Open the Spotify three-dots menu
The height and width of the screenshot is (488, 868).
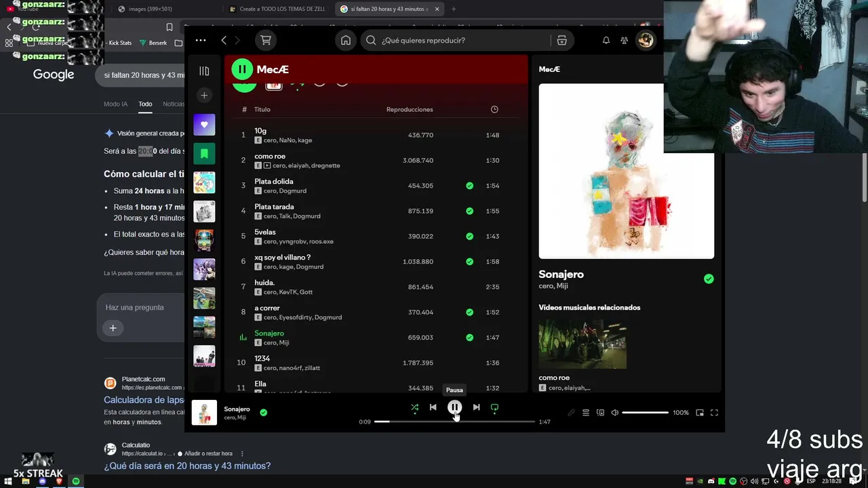tap(201, 41)
